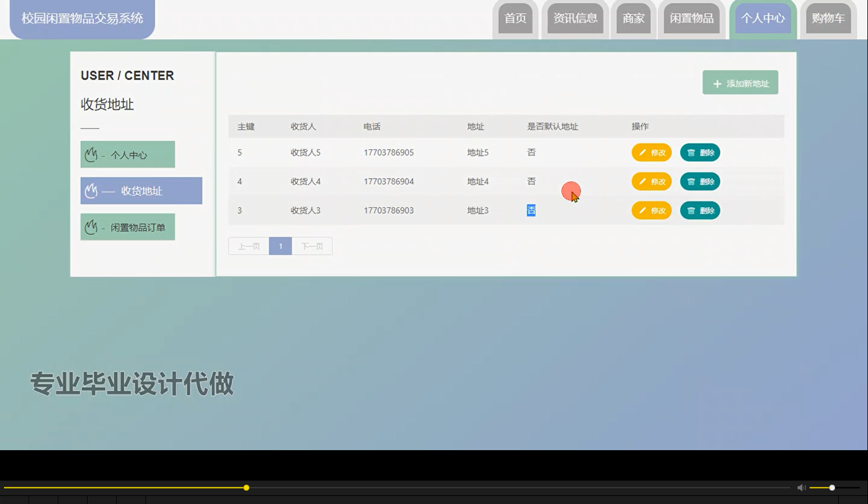Switch to the 资讯信息 tab
868x504 pixels.
click(x=575, y=18)
